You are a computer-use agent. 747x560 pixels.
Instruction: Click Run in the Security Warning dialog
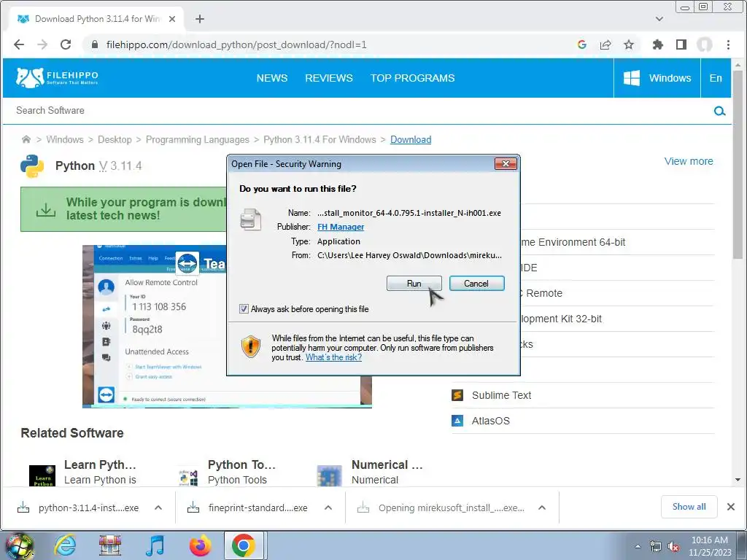tap(414, 284)
